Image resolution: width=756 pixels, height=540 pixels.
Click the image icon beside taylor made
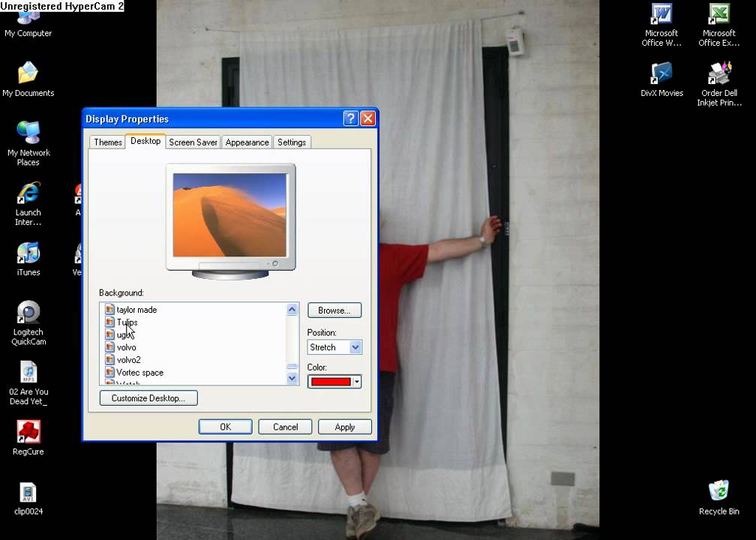click(109, 310)
